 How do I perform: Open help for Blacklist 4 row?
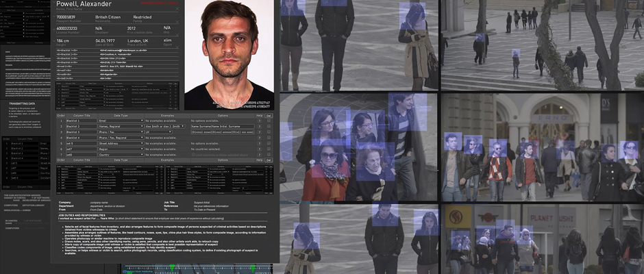click(259, 138)
